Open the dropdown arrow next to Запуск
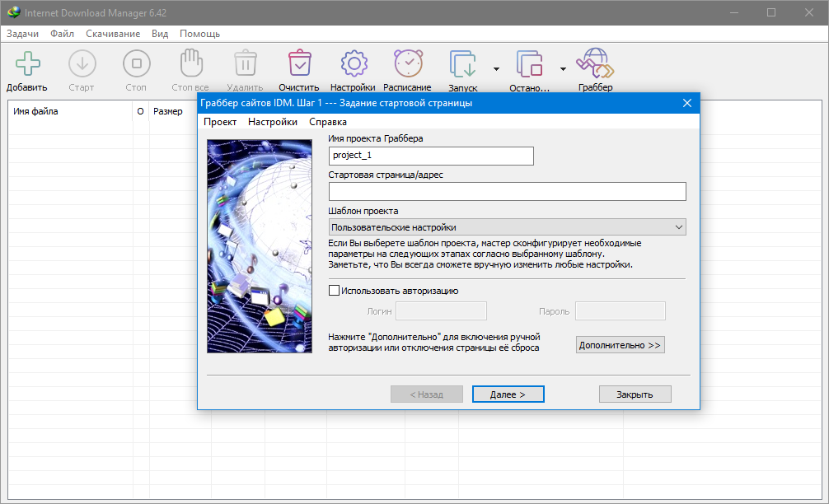This screenshot has height=504, width=829. tap(496, 69)
